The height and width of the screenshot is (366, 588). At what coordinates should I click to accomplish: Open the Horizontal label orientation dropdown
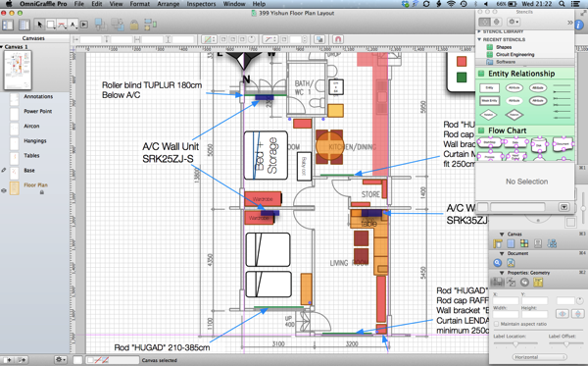tap(540, 357)
